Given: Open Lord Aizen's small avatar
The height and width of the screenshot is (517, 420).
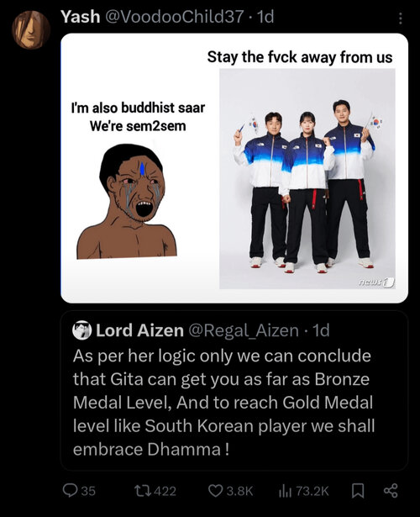Looking at the screenshot, I should [x=81, y=330].
